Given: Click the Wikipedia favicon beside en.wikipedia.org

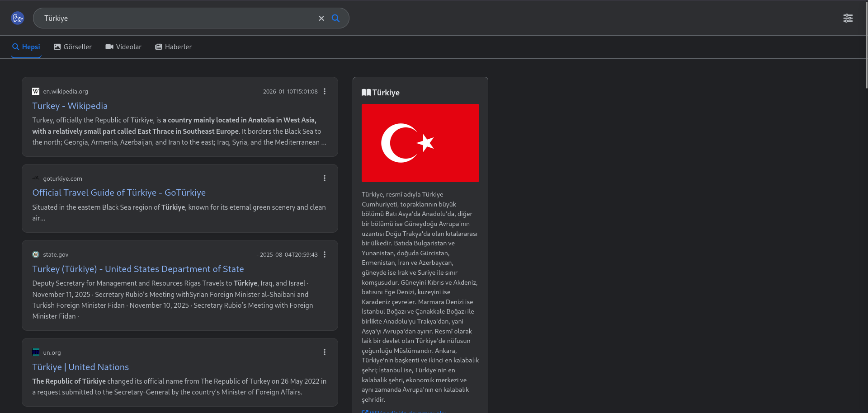Looking at the screenshot, I should [36, 91].
